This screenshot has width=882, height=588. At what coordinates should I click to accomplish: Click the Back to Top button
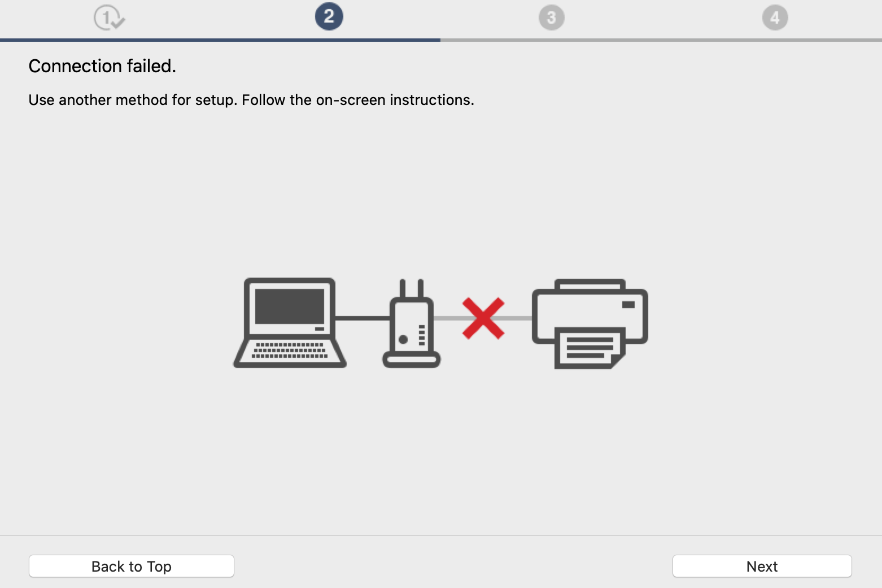[x=132, y=566]
